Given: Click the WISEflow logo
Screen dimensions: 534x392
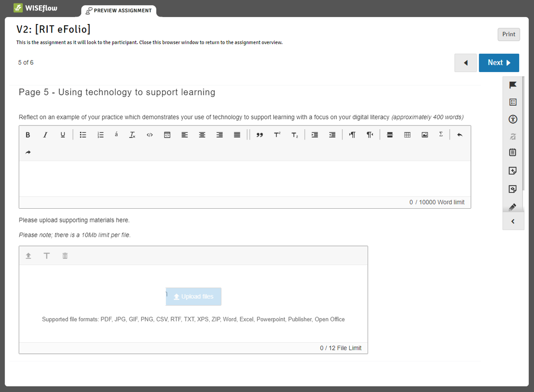Looking at the screenshot, I should point(35,8).
